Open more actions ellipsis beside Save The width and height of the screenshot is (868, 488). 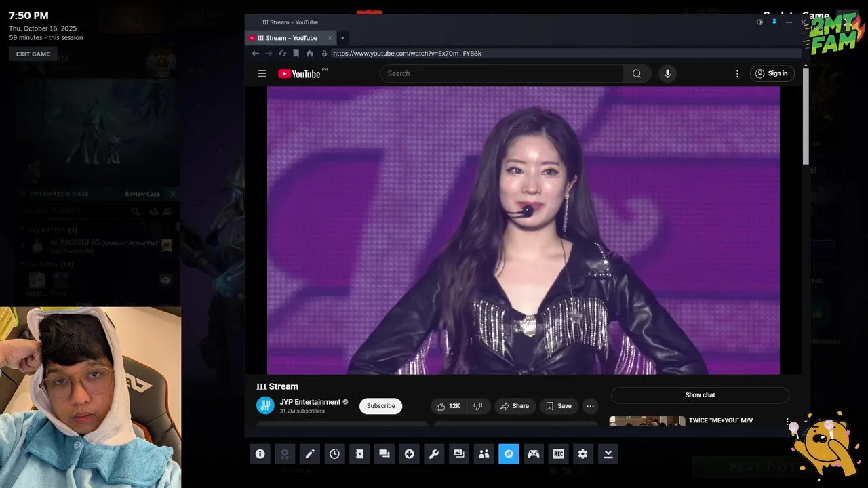click(591, 406)
